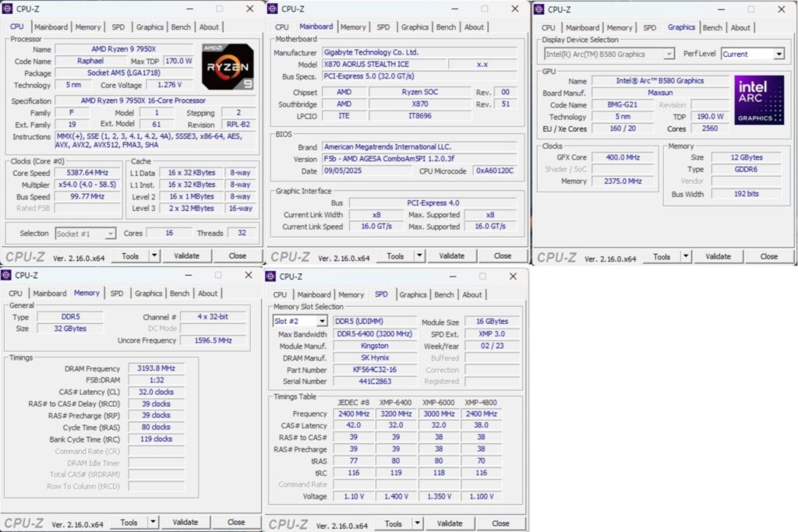Click CPU-Z app icon in Memory window title bar
The image size is (798, 532).
pos(6,275)
